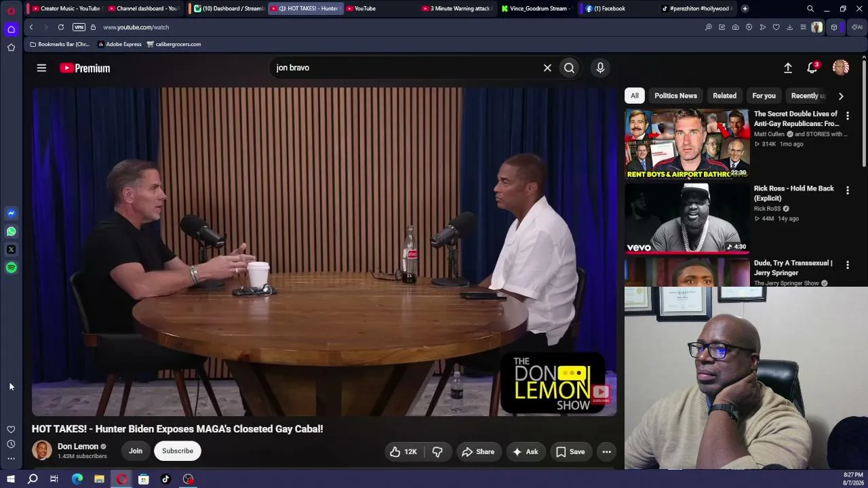
Task: Open WhatsApp in Opera sidebar
Action: [11, 232]
